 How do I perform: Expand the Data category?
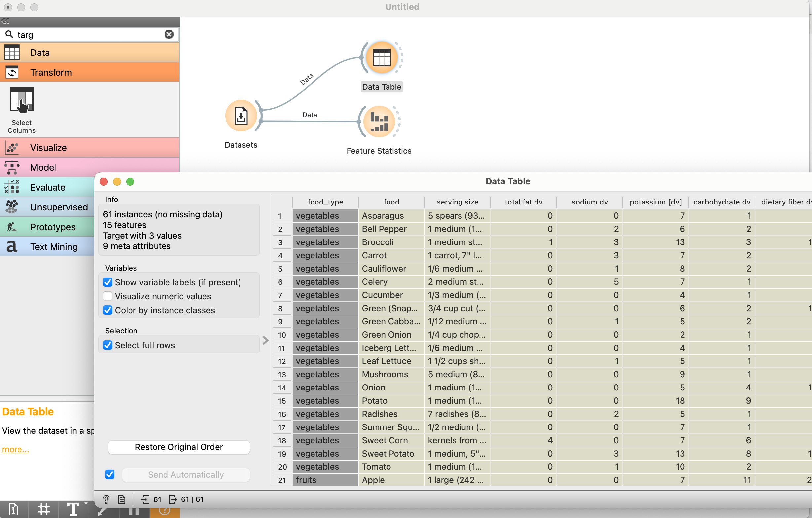[90, 53]
